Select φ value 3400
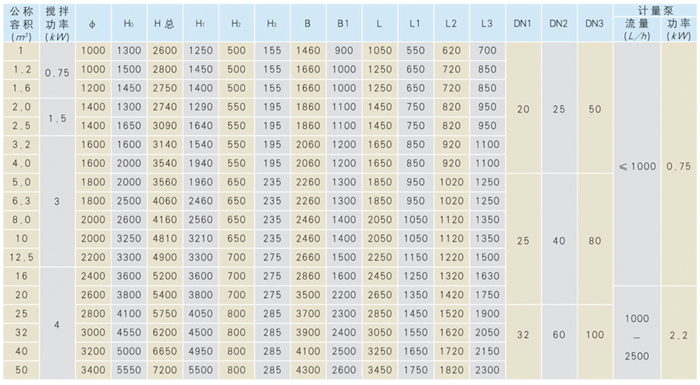The image size is (700, 385). (93, 370)
